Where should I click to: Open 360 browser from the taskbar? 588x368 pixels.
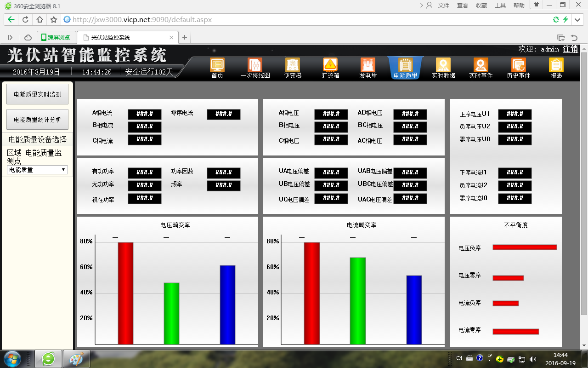(49, 359)
